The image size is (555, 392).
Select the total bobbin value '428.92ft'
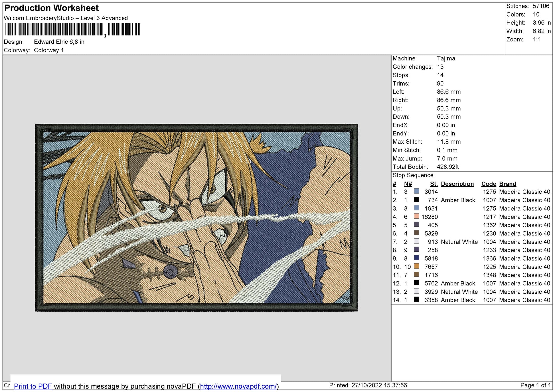point(448,167)
